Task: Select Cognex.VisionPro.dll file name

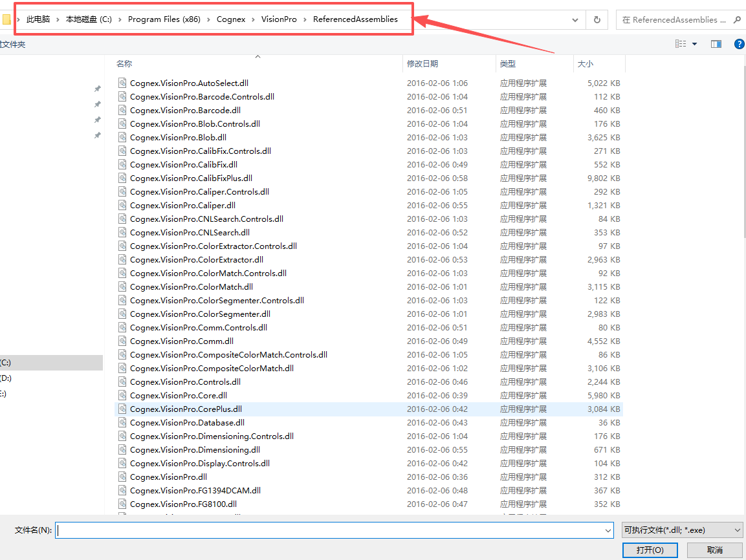Action: tap(168, 477)
